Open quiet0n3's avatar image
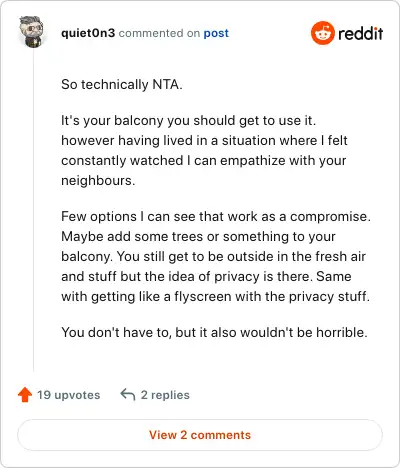The height and width of the screenshot is (468, 400). pyautogui.click(x=32, y=32)
